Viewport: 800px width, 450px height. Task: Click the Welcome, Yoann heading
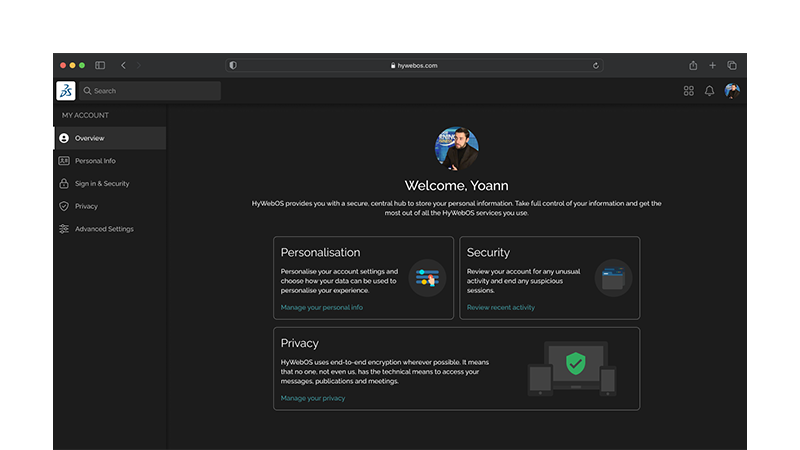(x=457, y=185)
